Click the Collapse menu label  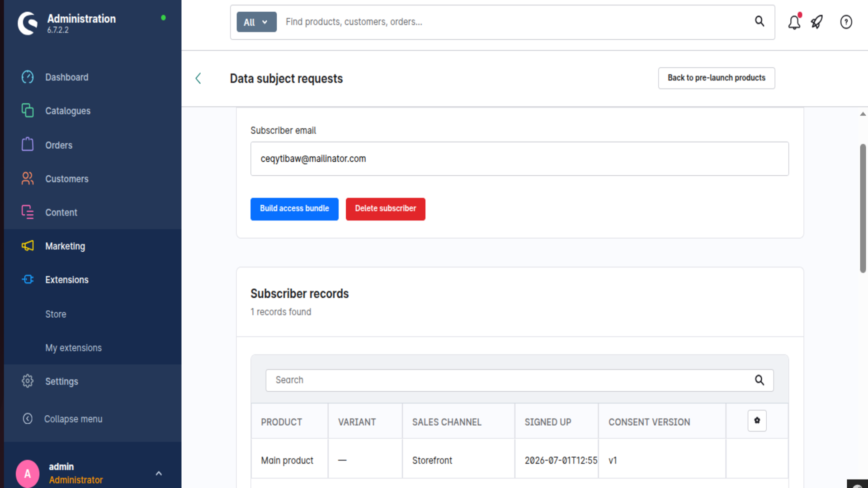[73, 419]
